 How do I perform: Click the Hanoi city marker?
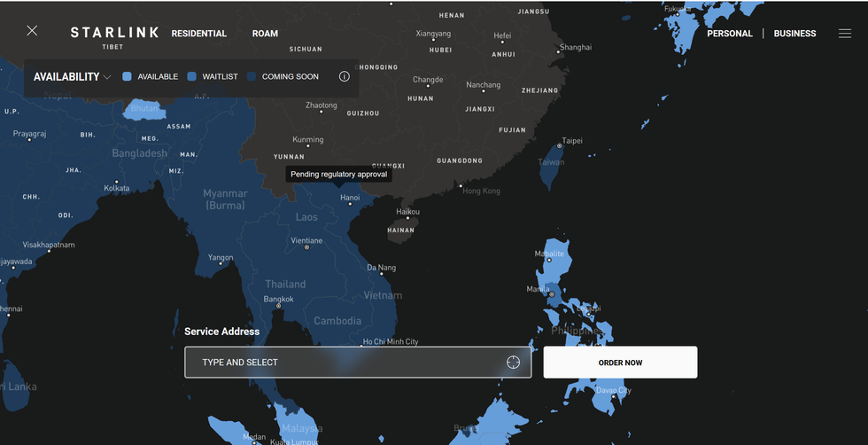351,204
